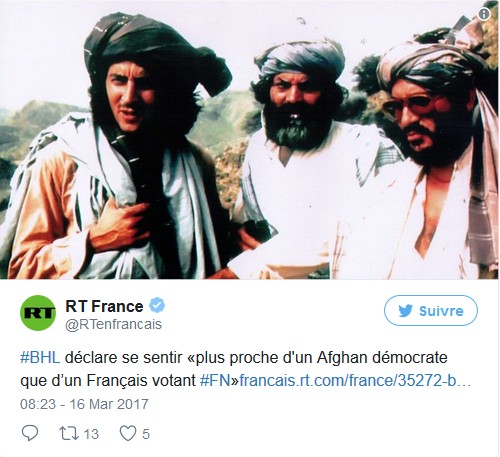Click the Twitter bird icon in Suivre

pyautogui.click(x=406, y=311)
